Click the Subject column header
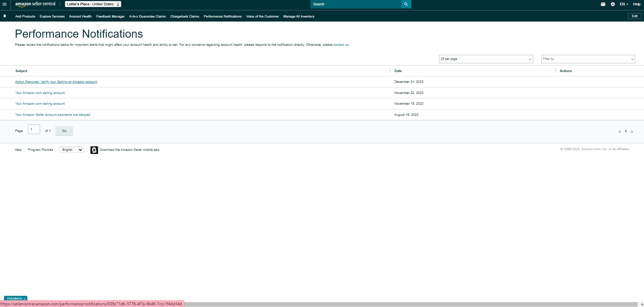Image resolution: width=644 pixels, height=307 pixels. pyautogui.click(x=21, y=71)
